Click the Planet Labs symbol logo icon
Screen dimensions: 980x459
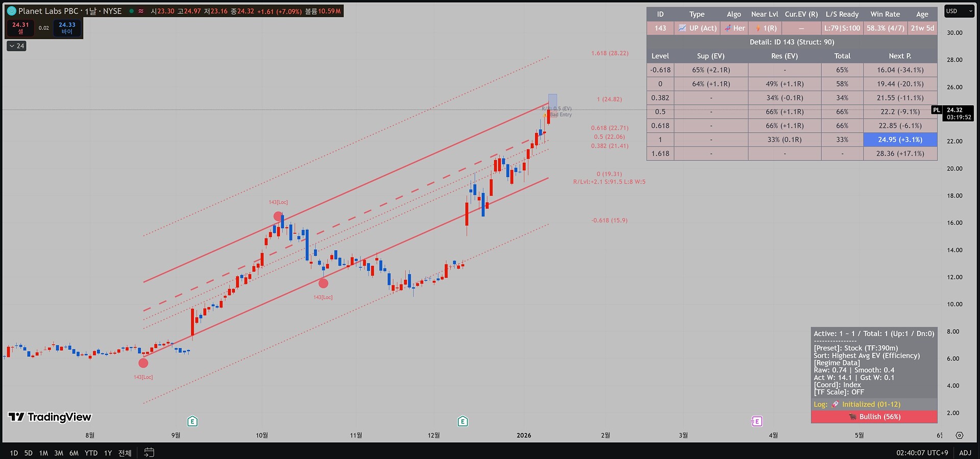point(12,11)
